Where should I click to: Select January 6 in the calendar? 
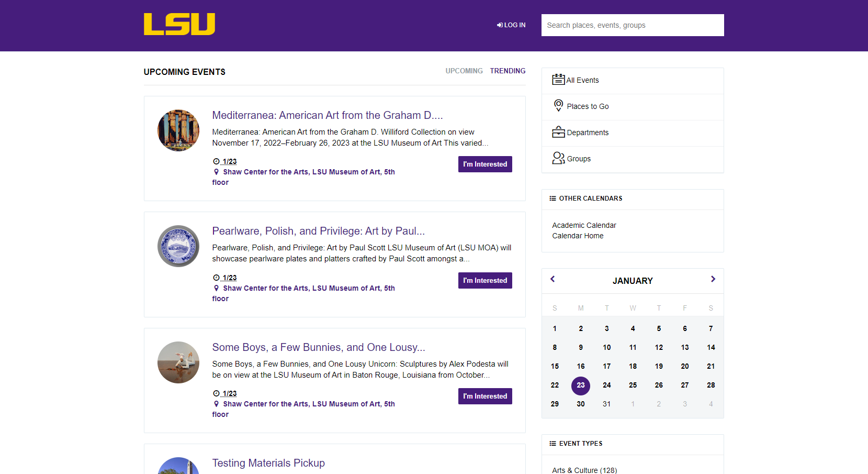[x=685, y=328]
